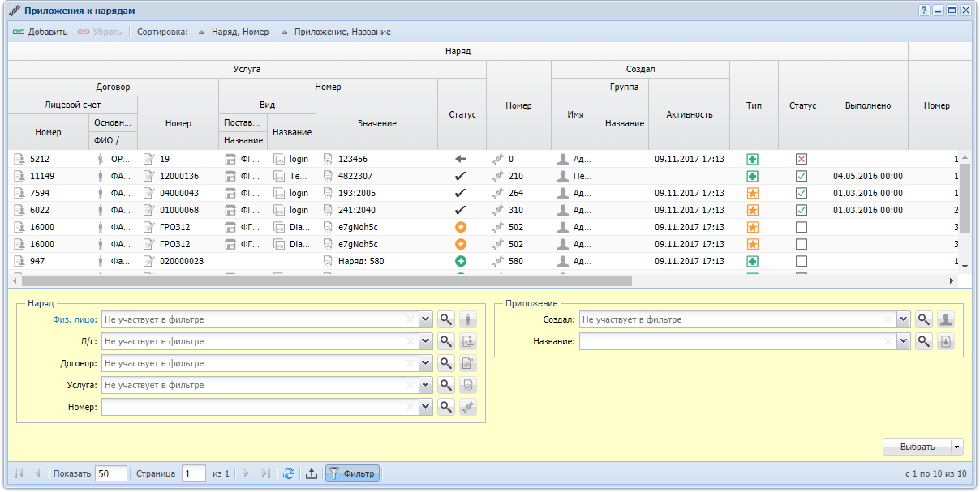Click the vertical scrollbar down arrow of the grid
The width and height of the screenshot is (980, 492).
965,266
